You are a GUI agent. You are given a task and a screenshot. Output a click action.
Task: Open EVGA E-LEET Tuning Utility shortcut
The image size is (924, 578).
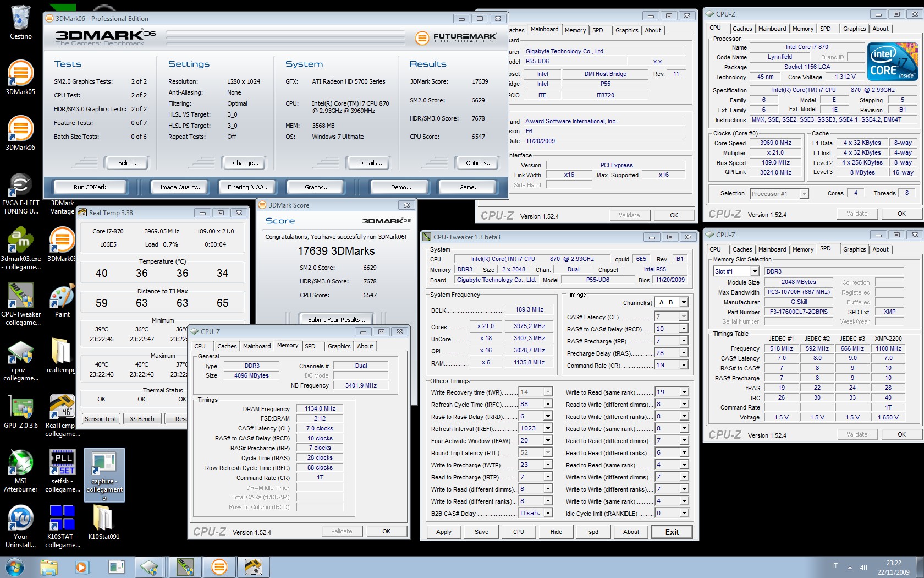[20, 193]
